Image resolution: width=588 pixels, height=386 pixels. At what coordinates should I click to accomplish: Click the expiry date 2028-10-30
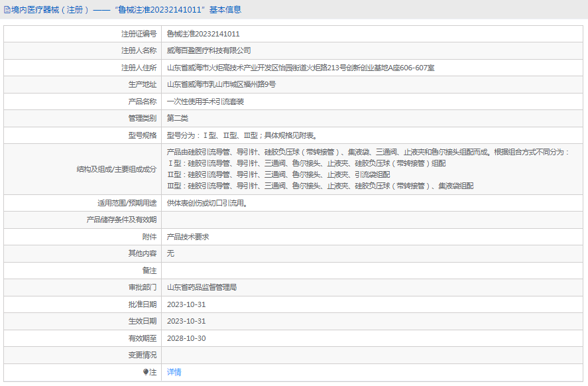tap(186, 338)
